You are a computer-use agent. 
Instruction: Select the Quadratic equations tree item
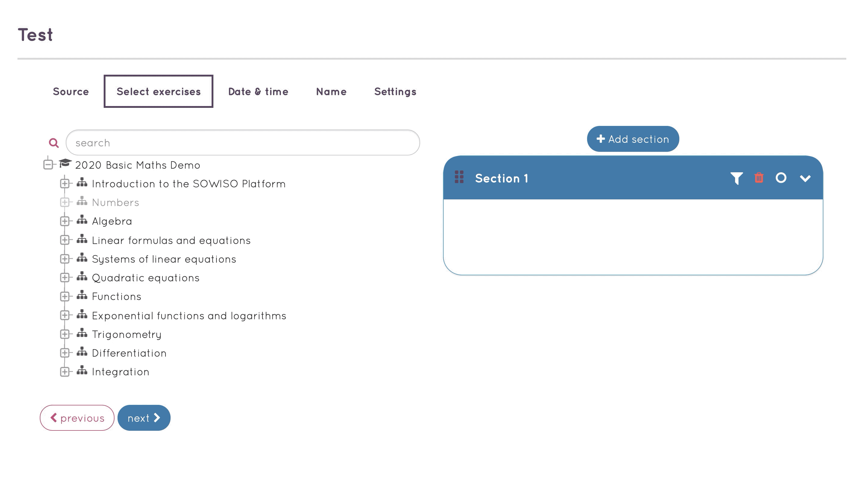coord(146,278)
